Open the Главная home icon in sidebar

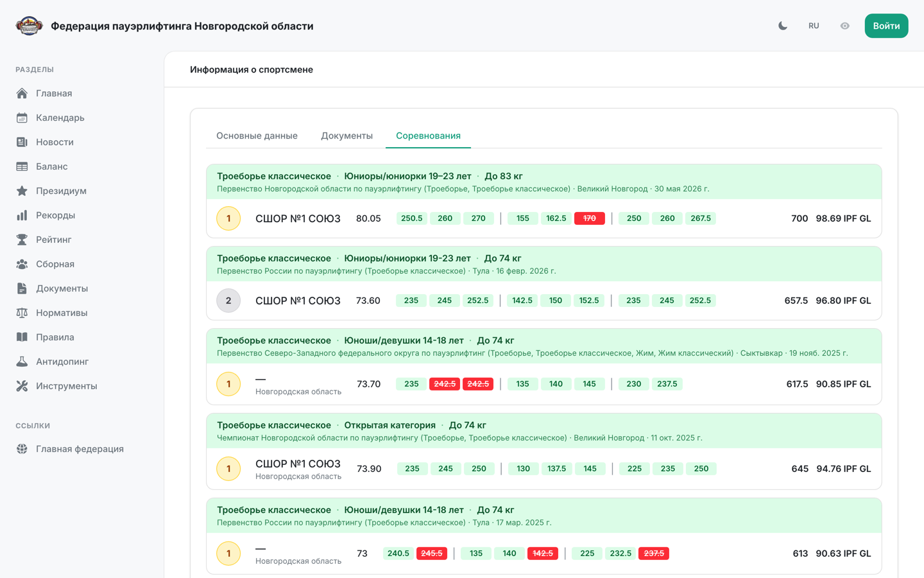[x=22, y=93]
